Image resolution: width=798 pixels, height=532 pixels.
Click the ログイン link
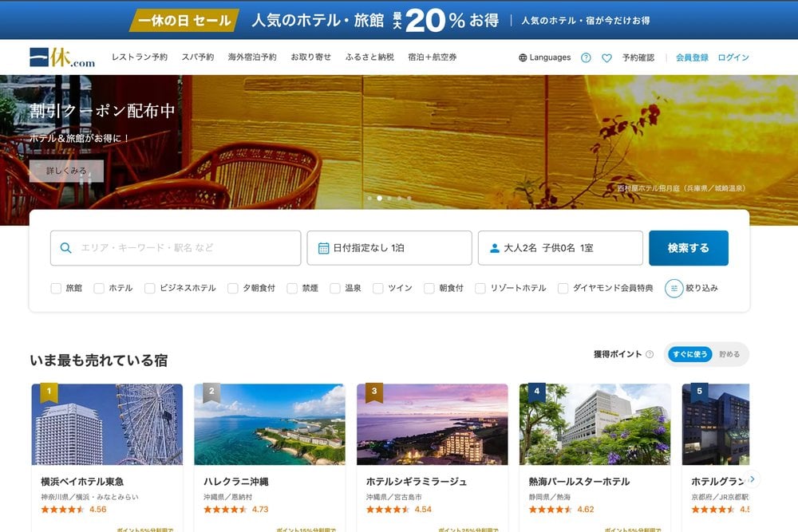tap(733, 58)
